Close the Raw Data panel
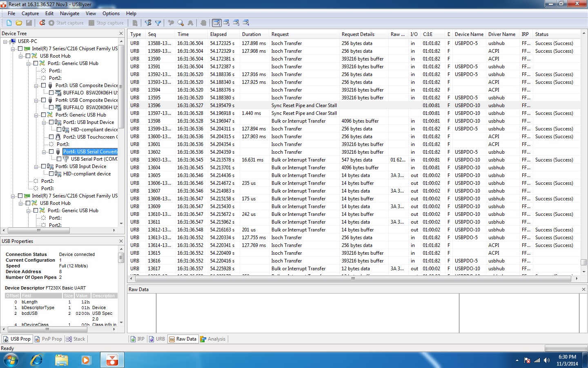This screenshot has height=368, width=588. (x=584, y=289)
